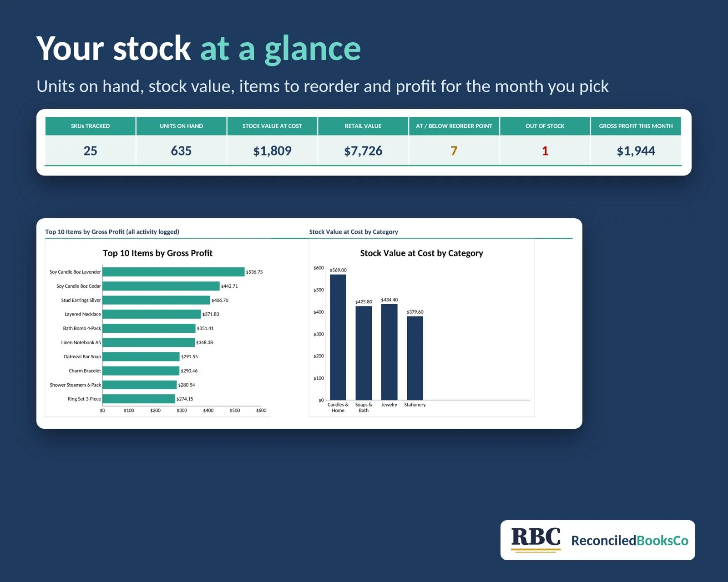728x582 pixels.
Task: Click the stock value $1,809
Action: point(272,151)
